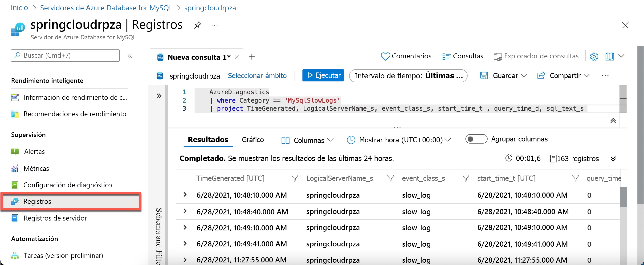The width and height of the screenshot is (644, 265).
Task: Expand the query details chevron
Action: [x=613, y=159]
